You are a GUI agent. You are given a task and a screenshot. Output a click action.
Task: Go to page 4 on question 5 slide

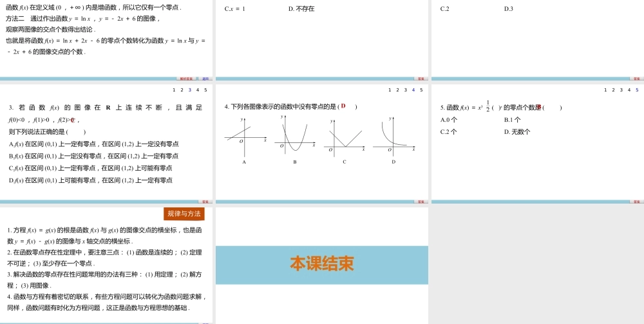tap(629, 90)
